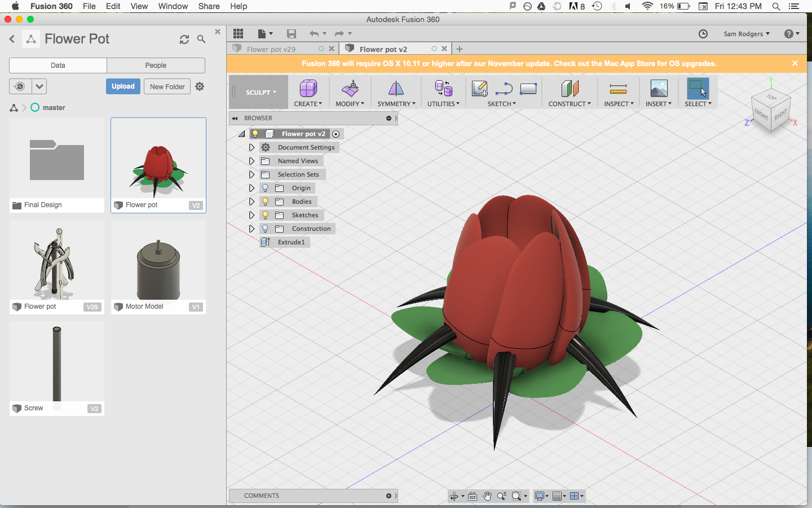Viewport: 812px width, 508px height.
Task: Click the New Folder button
Action: point(167,86)
